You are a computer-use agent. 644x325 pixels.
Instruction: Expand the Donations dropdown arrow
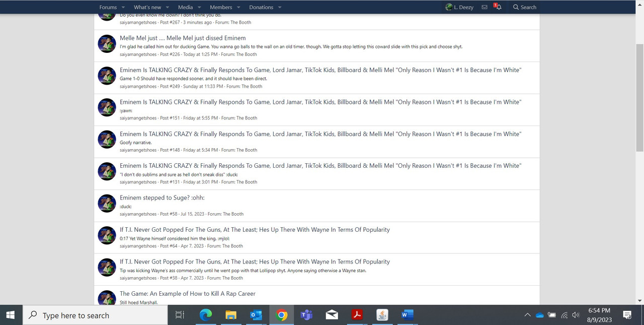(x=280, y=7)
